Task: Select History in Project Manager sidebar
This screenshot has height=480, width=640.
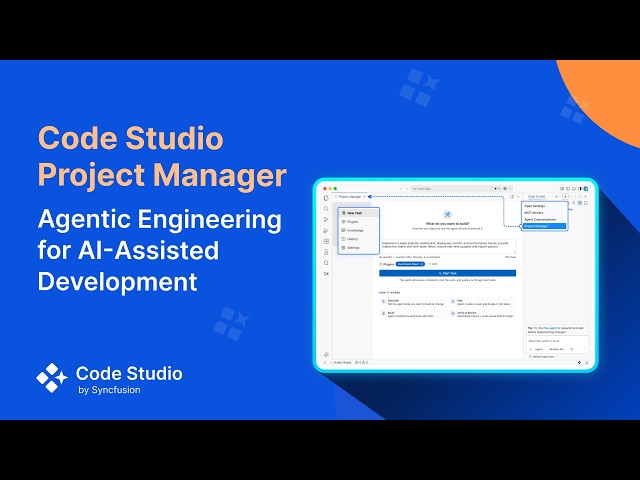Action: point(359,239)
